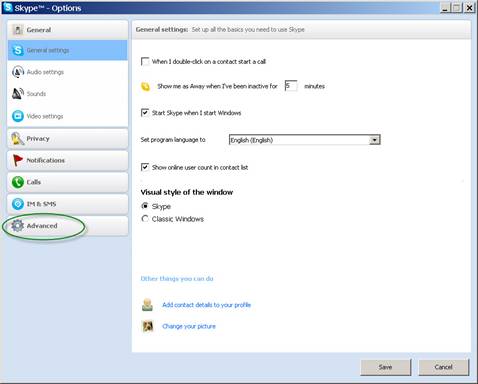This screenshot has height=384, width=478.
Task: Click the contact details profile icon
Action: (147, 305)
